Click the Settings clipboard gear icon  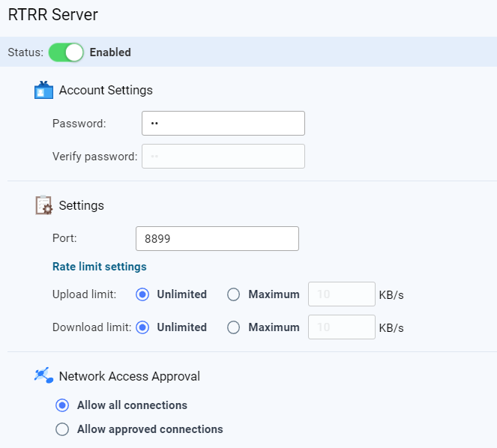(44, 205)
